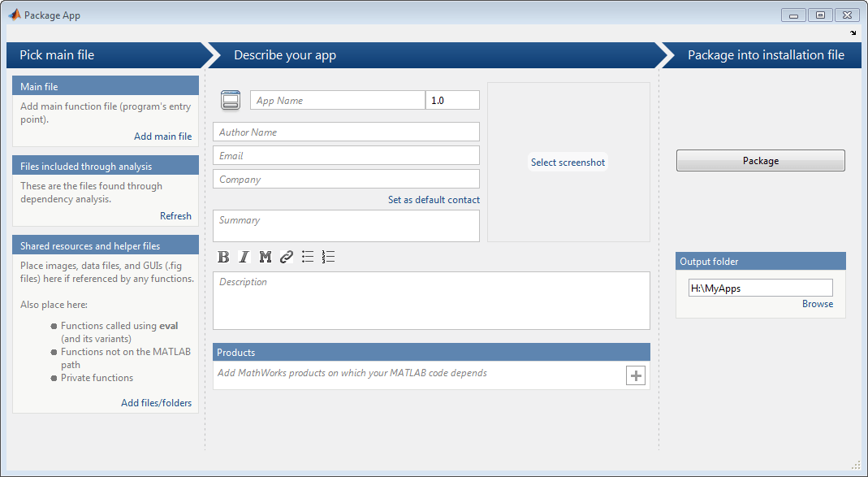Click the MATLAB logo in title bar
Screen dimensions: 868x477
(15, 15)
